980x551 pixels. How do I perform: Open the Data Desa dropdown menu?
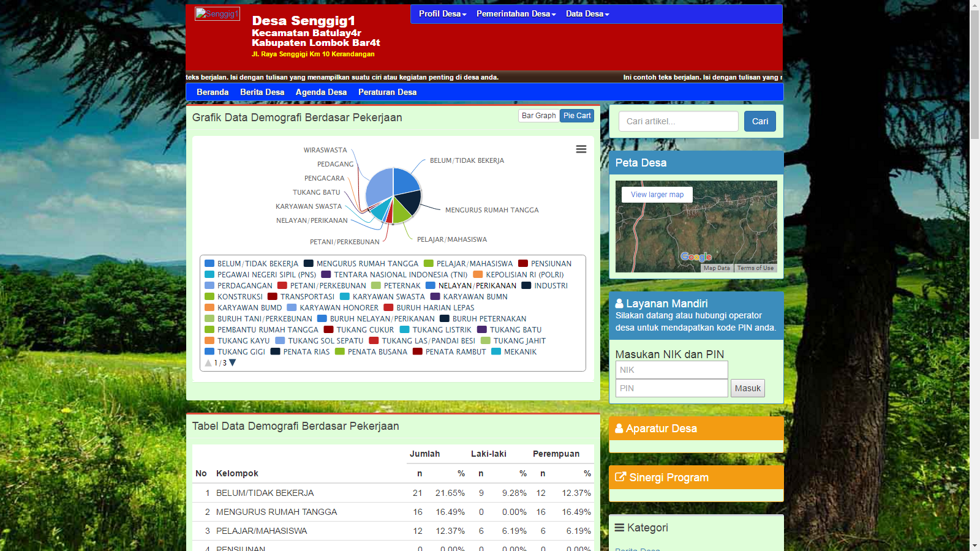click(x=587, y=14)
